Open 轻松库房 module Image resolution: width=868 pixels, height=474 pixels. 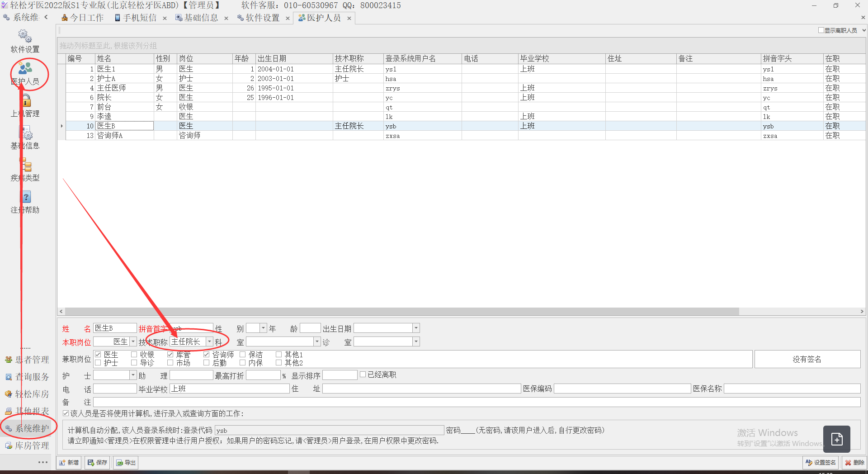click(x=27, y=394)
